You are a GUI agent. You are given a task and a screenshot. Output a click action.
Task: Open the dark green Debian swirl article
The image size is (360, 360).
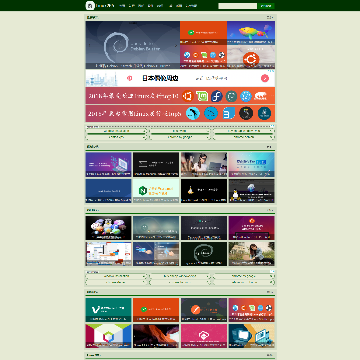click(x=204, y=254)
